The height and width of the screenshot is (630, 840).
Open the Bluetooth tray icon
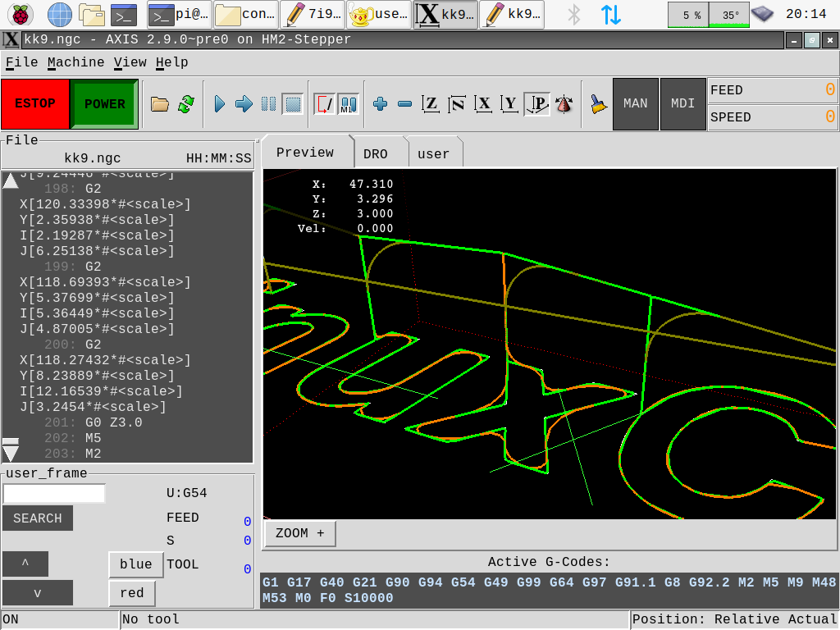tap(574, 14)
